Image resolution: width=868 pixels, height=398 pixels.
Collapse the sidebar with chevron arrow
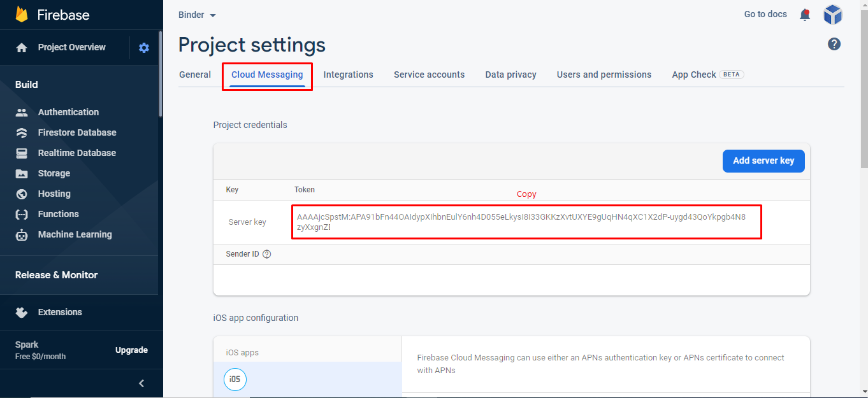[x=141, y=383]
